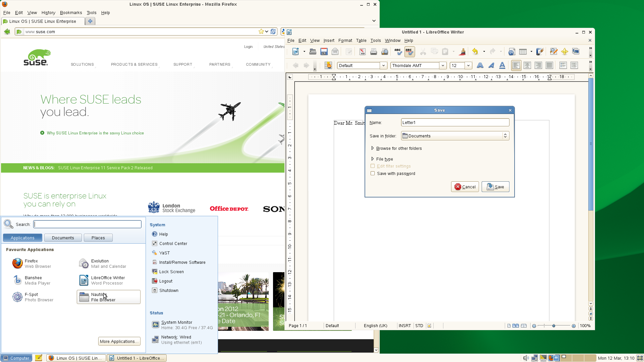Enable Save with password checkbox
Viewport: 644px width, 362px height.
point(373,174)
